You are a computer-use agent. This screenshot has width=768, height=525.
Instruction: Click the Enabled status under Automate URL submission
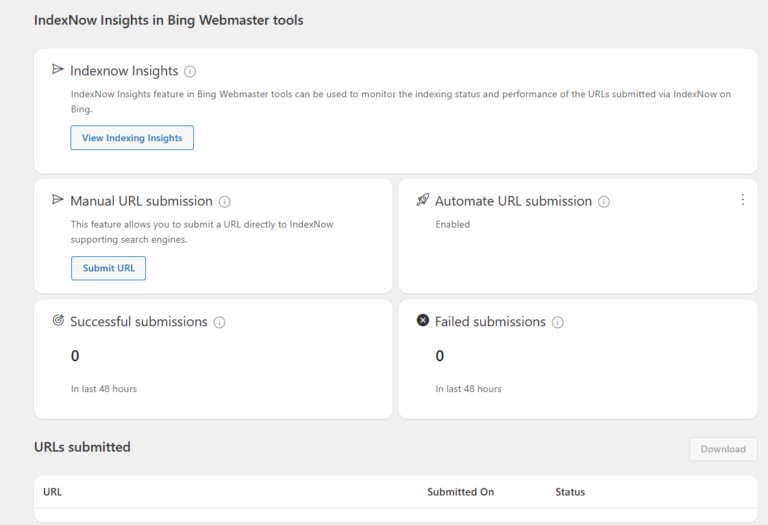[x=452, y=225]
